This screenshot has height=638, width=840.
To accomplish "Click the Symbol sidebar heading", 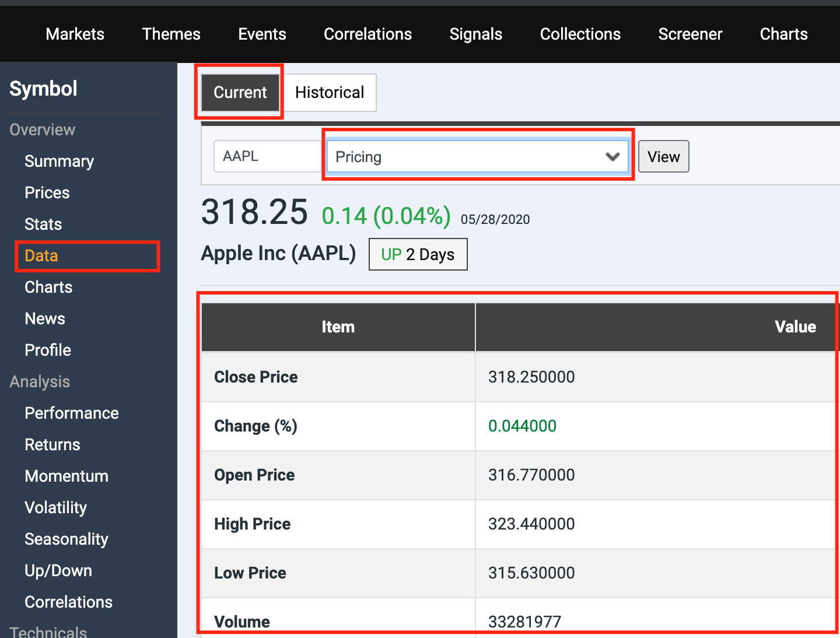I will tap(43, 89).
